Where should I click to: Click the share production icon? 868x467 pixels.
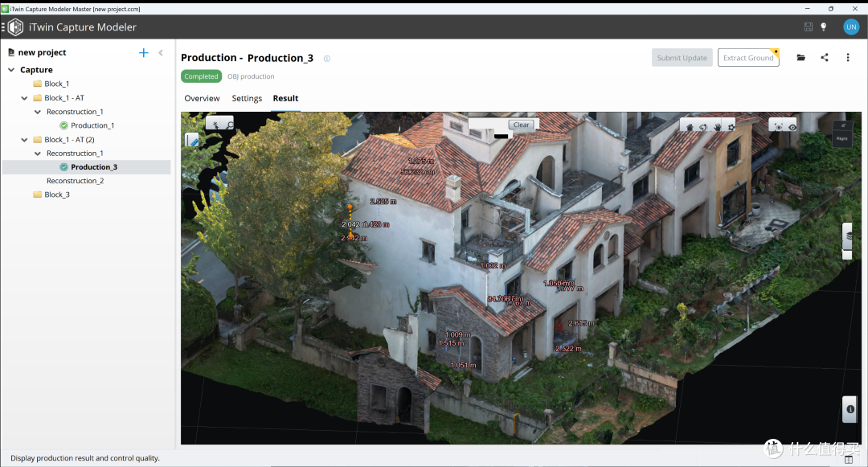coord(825,58)
